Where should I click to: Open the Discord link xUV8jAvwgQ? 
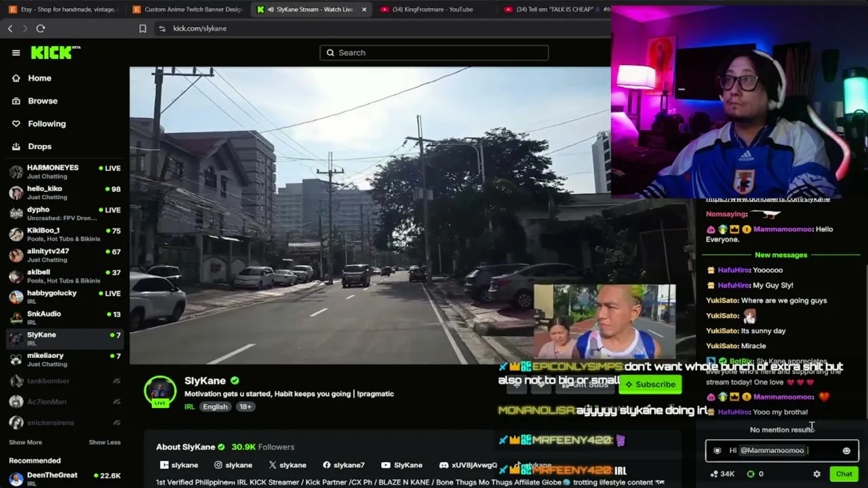click(468, 465)
